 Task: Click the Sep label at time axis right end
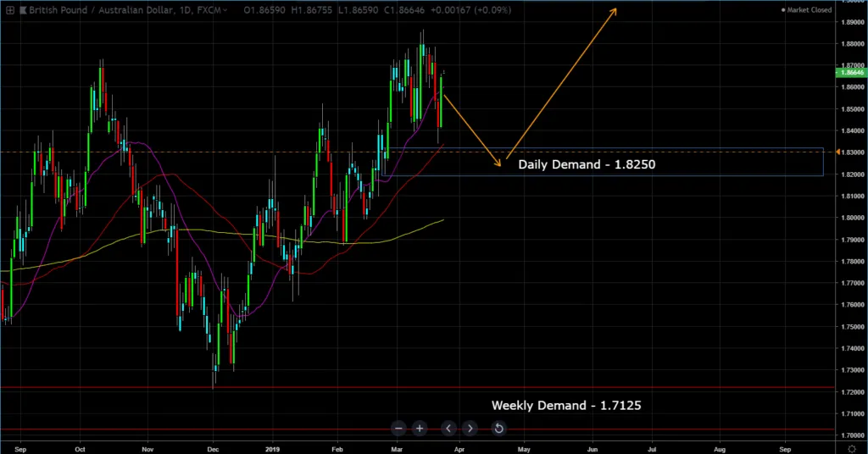785,450
